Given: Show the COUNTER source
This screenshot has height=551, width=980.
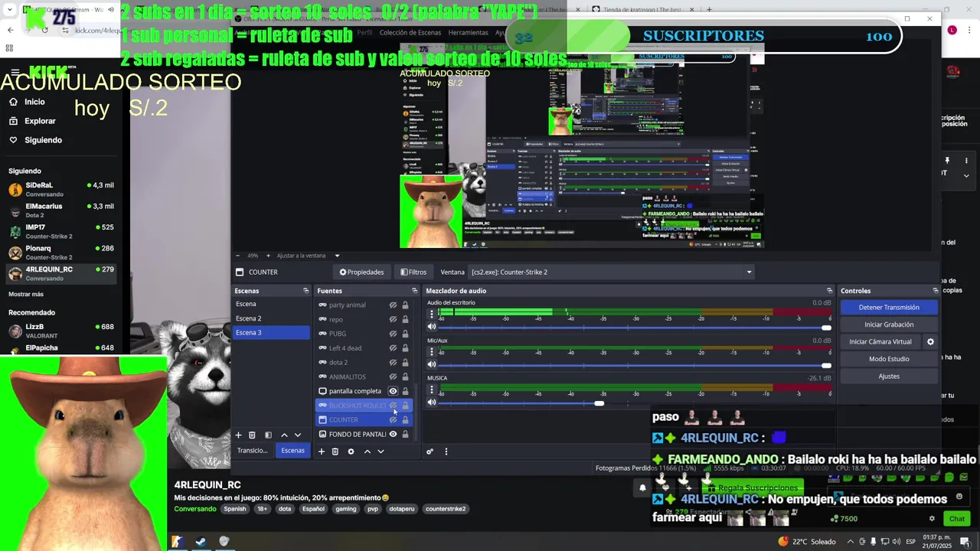Looking at the screenshot, I should (x=393, y=419).
